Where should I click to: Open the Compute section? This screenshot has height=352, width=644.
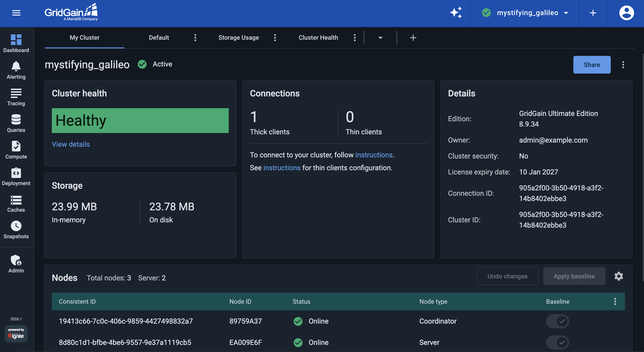point(16,150)
